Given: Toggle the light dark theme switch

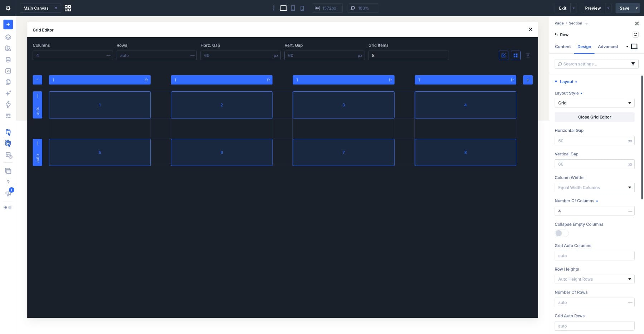Looking at the screenshot, I should tap(8, 207).
